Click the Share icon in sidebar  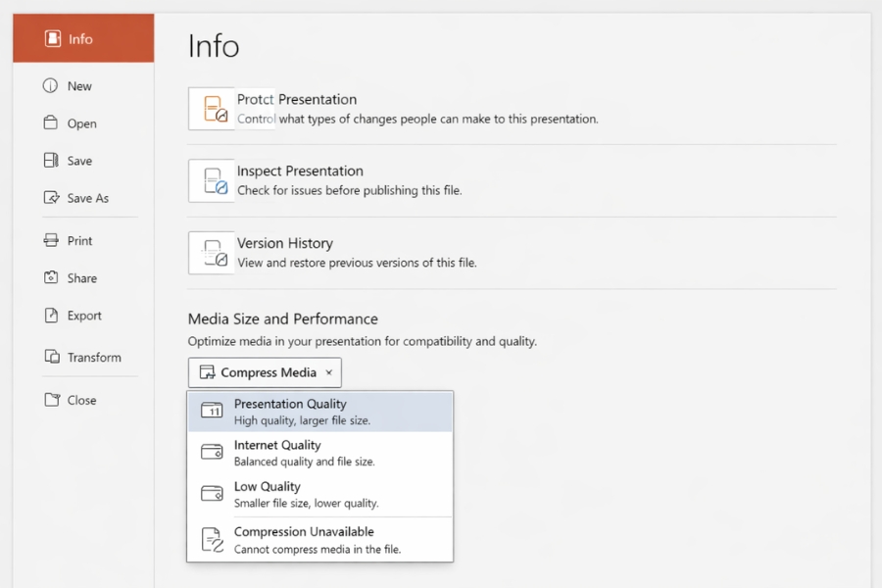coord(51,278)
